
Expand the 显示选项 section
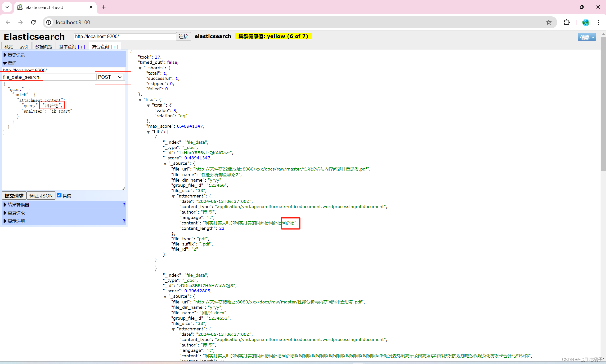coord(64,221)
